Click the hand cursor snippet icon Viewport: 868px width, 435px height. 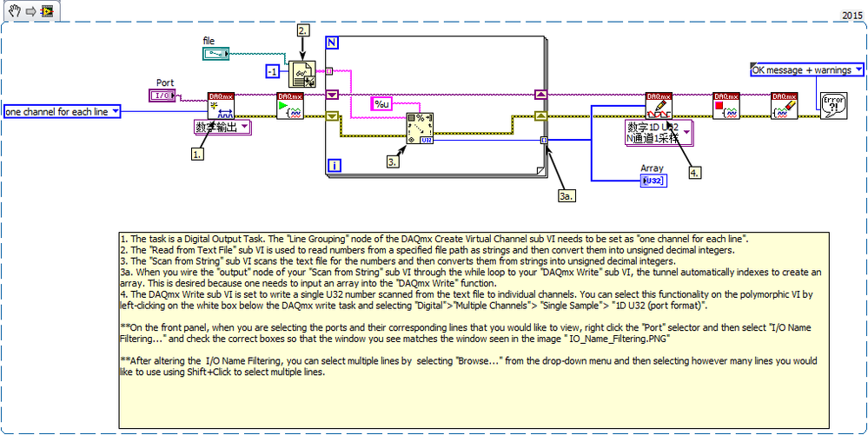click(15, 10)
